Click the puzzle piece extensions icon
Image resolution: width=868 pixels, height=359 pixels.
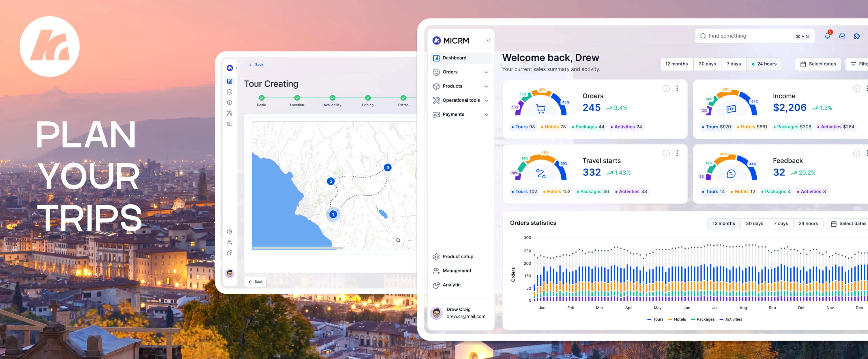[x=857, y=36]
